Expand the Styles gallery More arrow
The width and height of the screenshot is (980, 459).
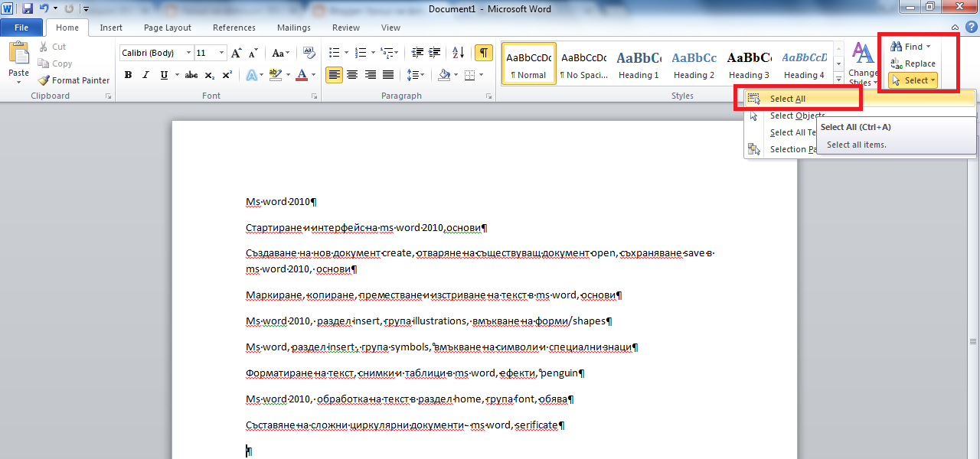(x=839, y=80)
